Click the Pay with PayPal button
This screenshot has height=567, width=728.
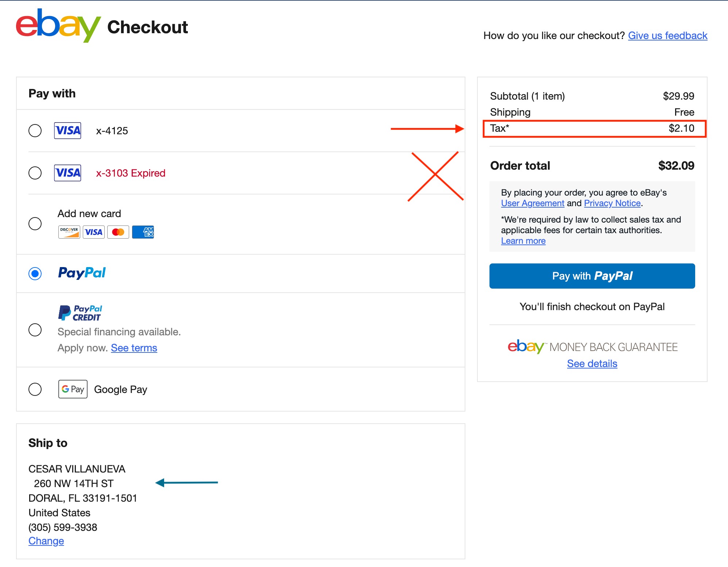click(x=592, y=276)
